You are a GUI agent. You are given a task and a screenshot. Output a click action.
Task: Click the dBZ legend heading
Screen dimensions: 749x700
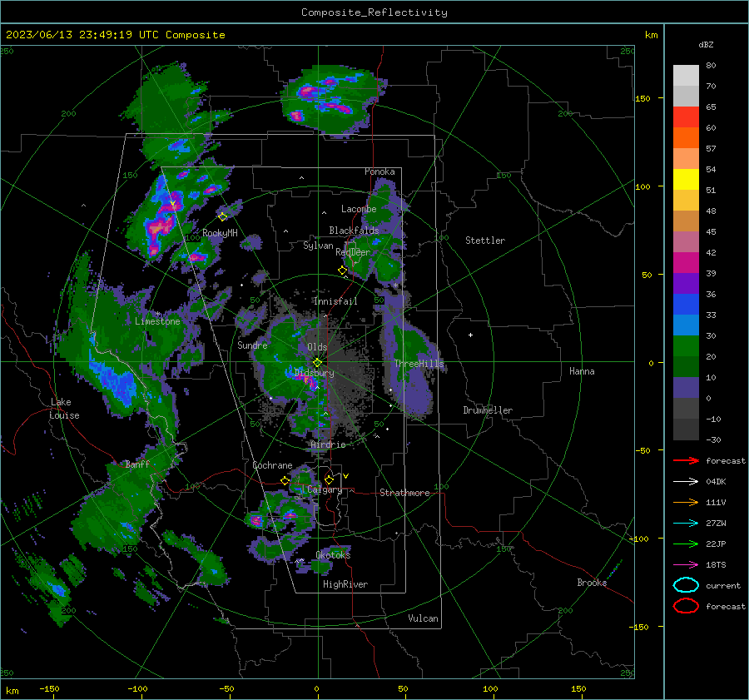706,44
